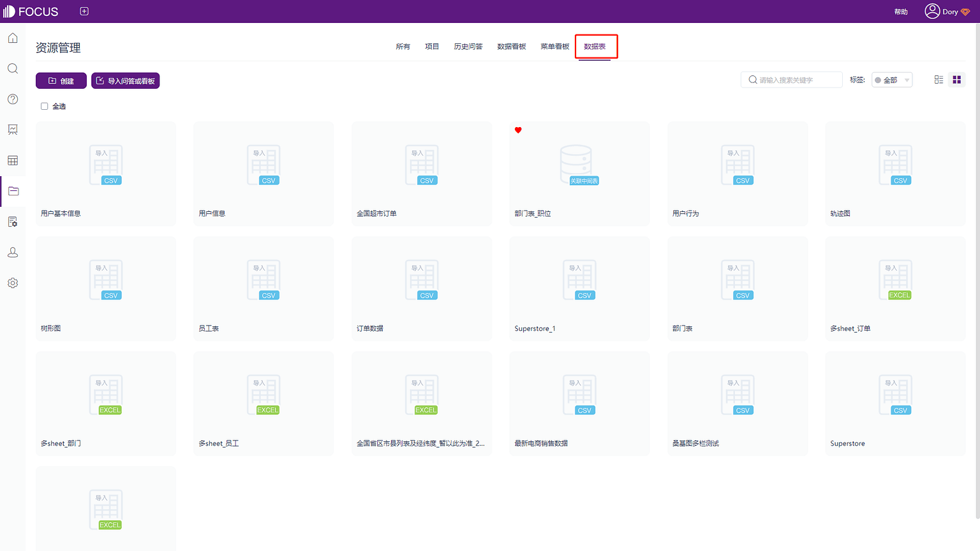
Task: Switch to the 历史问答 tab
Action: tap(468, 47)
